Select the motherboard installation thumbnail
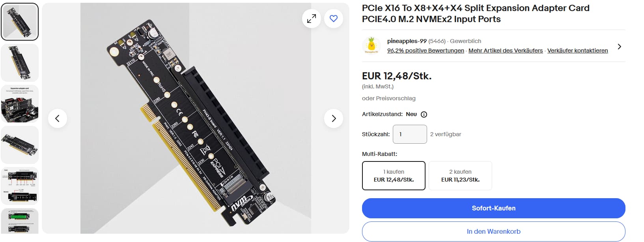 coord(20,104)
